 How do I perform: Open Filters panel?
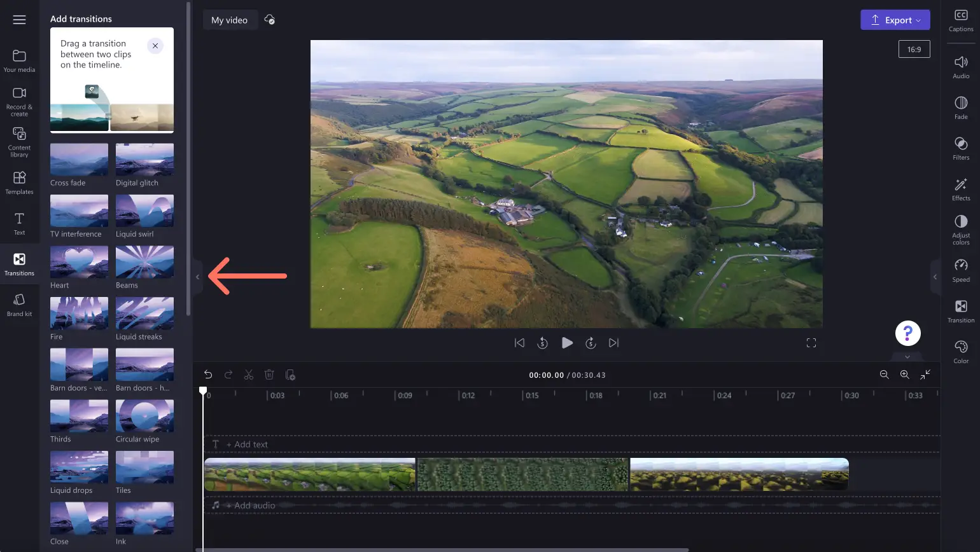(x=961, y=149)
